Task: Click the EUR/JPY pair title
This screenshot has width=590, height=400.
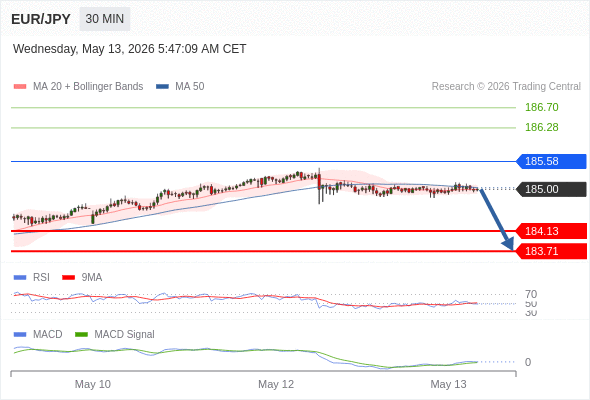Action: tap(41, 19)
